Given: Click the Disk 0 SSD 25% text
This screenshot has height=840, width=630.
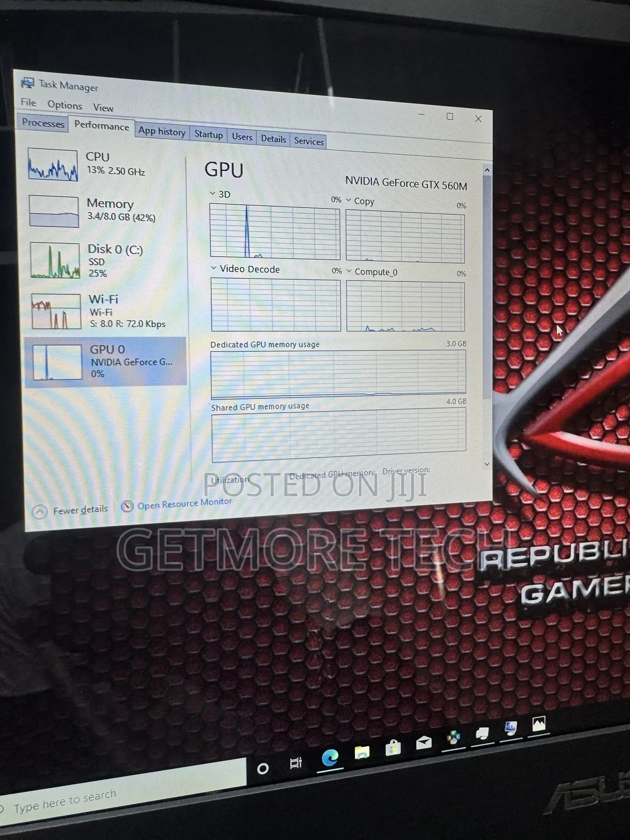Looking at the screenshot, I should coord(97,268).
